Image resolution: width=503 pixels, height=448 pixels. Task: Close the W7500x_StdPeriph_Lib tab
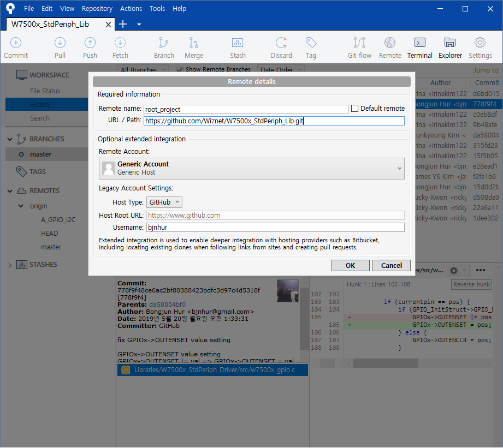pos(109,25)
